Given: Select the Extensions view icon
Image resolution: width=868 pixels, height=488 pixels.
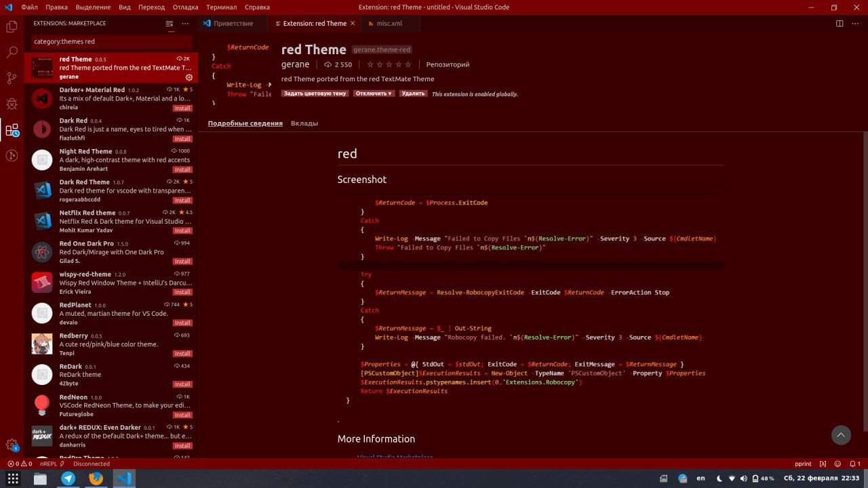Looking at the screenshot, I should point(12,130).
